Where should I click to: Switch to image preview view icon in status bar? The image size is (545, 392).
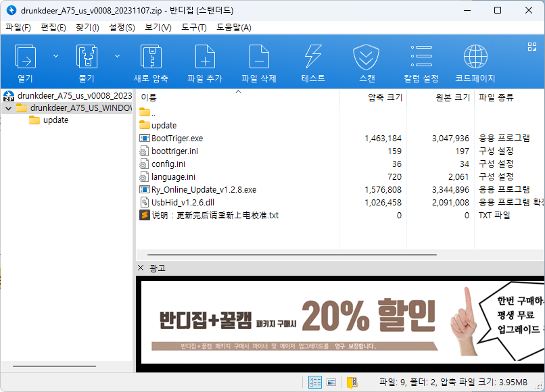(331, 383)
